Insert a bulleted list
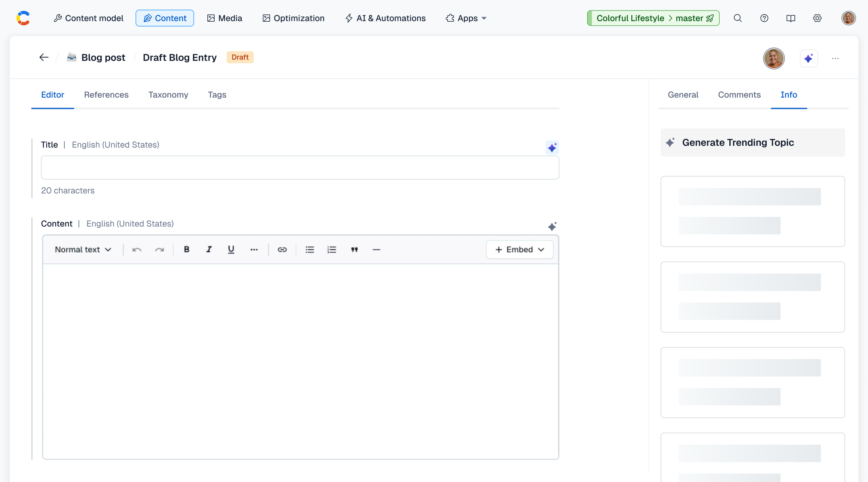Viewport: 868px width, 482px height. click(309, 249)
